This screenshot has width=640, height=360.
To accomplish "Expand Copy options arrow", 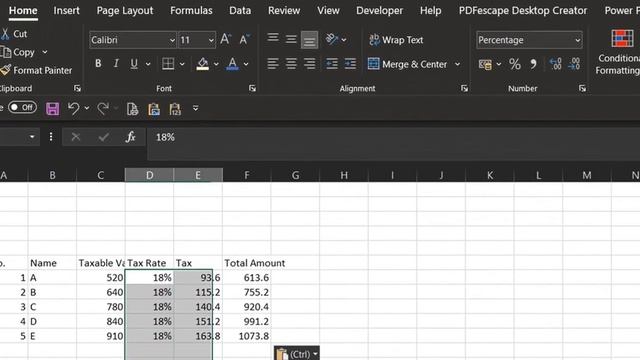I will tap(45, 52).
